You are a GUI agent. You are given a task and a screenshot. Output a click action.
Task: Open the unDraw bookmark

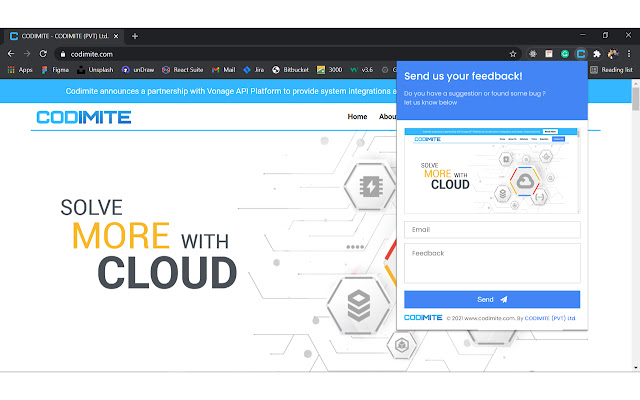(138, 70)
